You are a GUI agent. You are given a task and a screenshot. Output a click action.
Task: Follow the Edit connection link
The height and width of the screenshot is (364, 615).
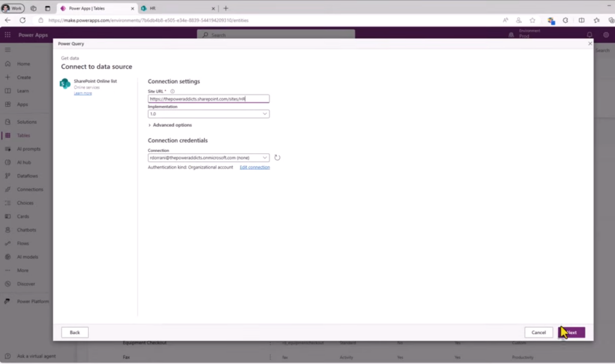pos(255,168)
